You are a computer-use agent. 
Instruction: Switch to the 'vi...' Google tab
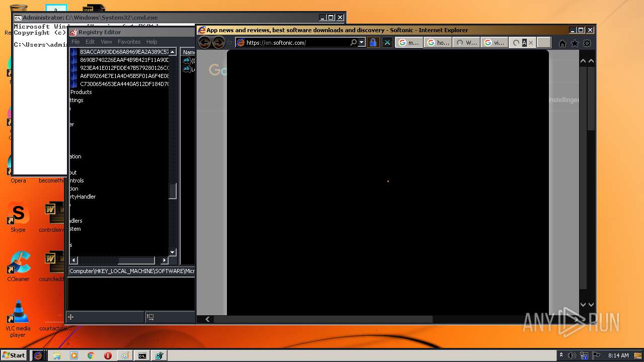pos(494,43)
